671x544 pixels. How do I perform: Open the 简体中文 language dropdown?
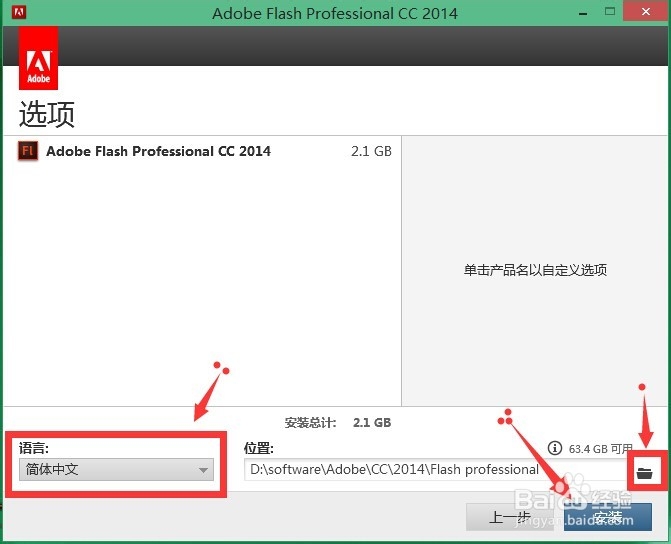coord(116,470)
